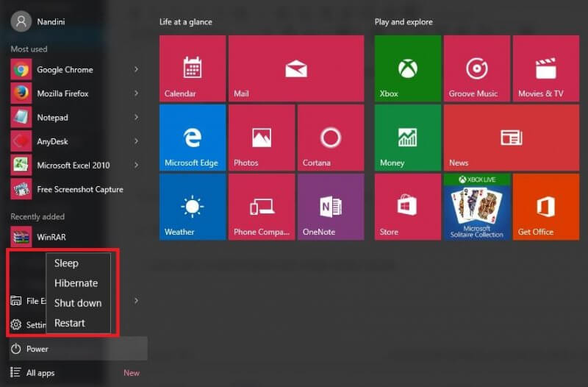Select Hibernate in power menu
This screenshot has width=588, height=387.
tap(79, 283)
